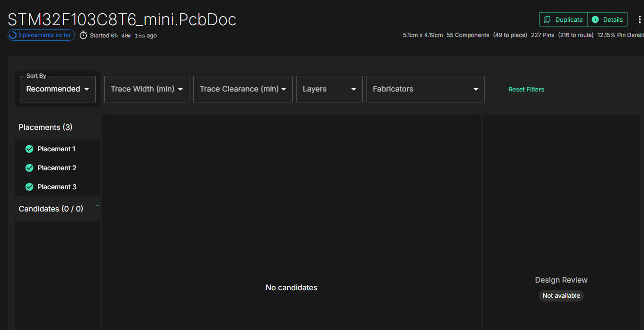644x330 pixels.
Task: Open the Sort By Recommended dropdown
Action: [58, 89]
